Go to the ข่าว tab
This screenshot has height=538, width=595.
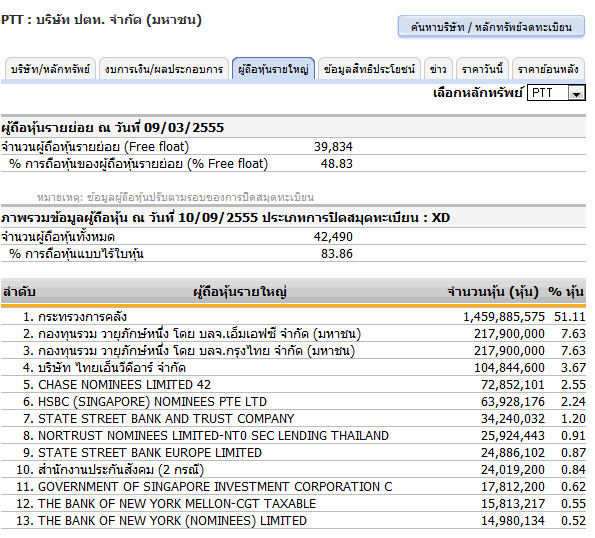[438, 69]
